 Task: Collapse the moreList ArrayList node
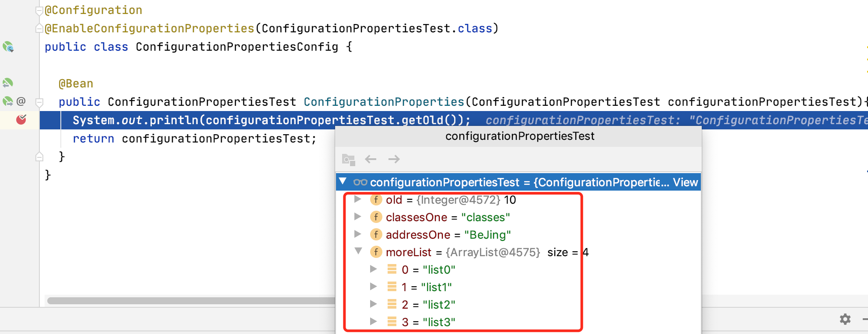[x=358, y=251]
